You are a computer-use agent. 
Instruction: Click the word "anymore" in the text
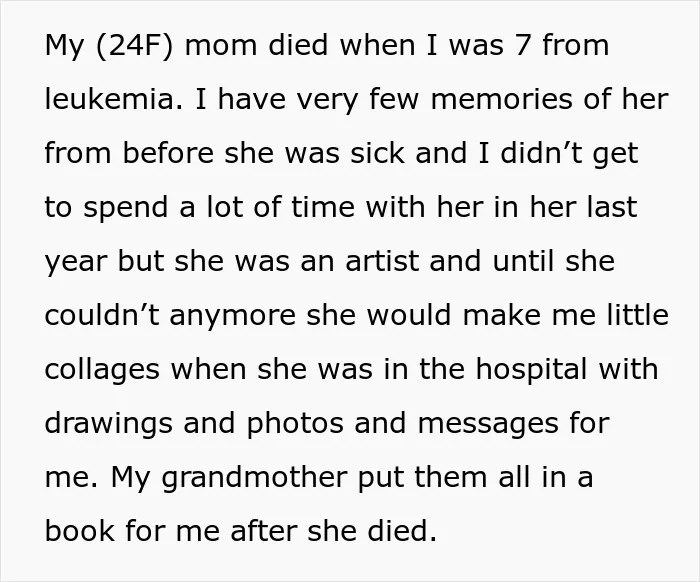(232, 316)
